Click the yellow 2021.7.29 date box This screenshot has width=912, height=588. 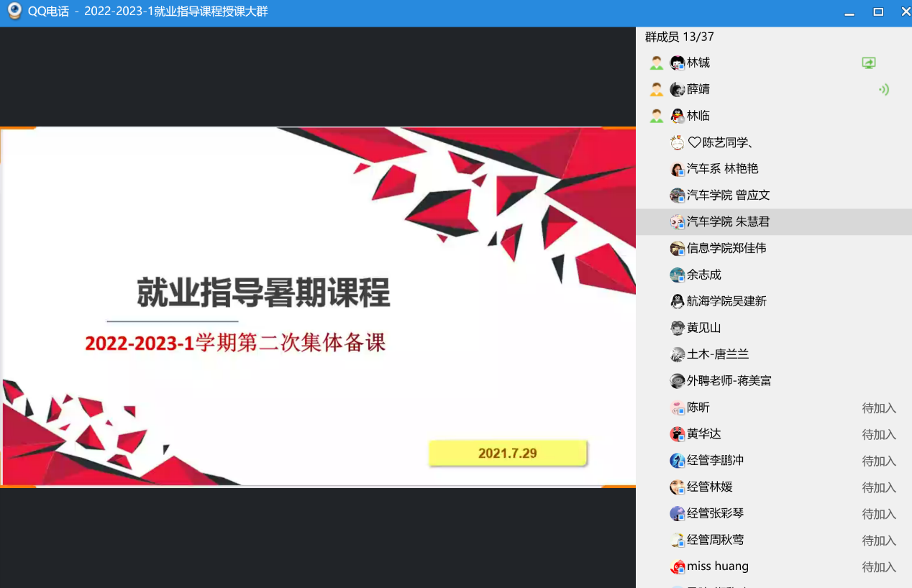(x=508, y=454)
